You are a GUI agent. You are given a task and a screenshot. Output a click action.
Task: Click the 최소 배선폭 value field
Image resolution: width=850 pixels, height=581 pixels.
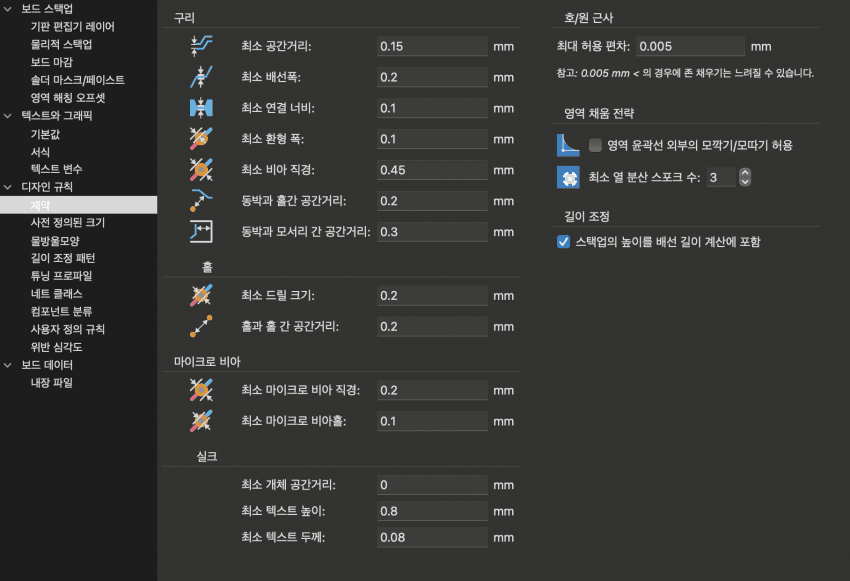click(432, 77)
